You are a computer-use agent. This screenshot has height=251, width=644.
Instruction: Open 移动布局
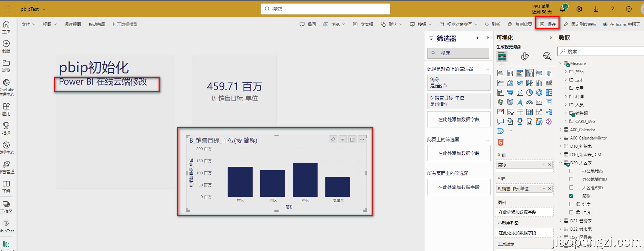[97, 24]
